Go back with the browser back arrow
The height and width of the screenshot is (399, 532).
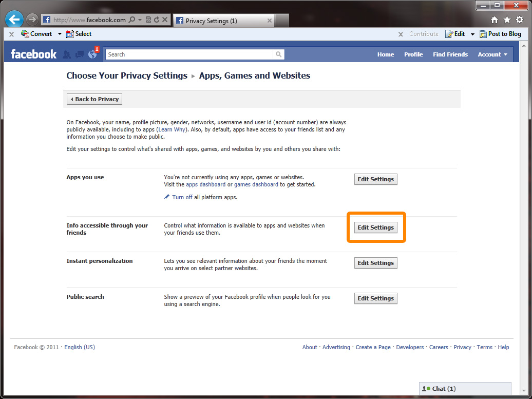14,20
